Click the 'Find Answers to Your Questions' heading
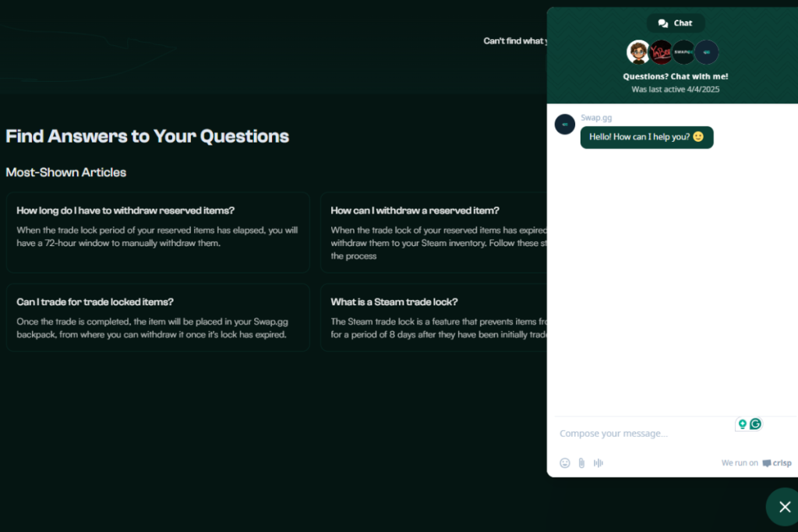Viewport: 798px width, 532px height. (147, 136)
